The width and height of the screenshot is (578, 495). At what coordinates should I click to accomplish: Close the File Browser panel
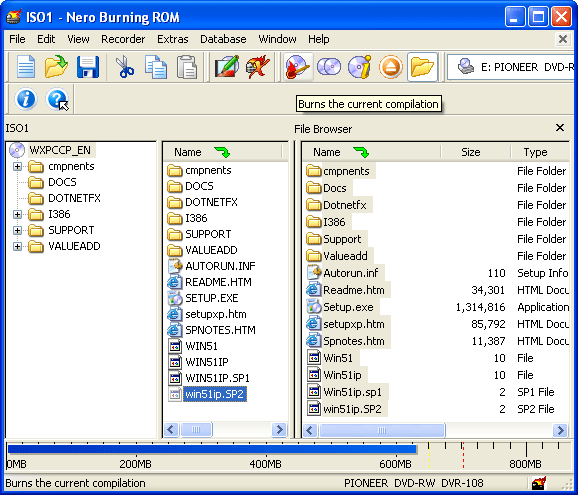coord(560,128)
